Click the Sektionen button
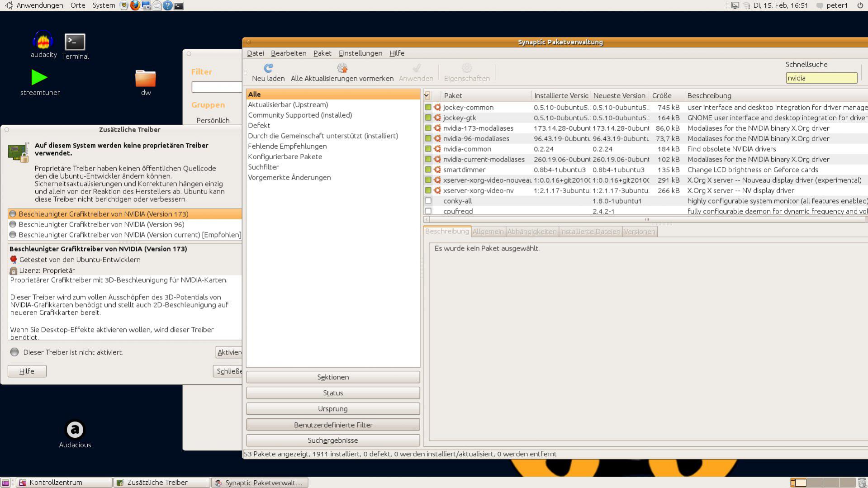 333,377
